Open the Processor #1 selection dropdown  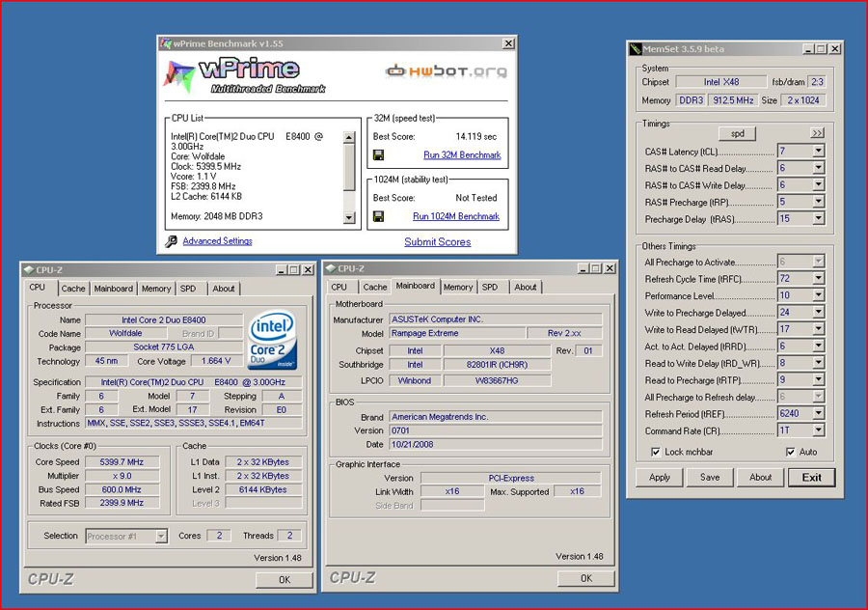pos(161,537)
